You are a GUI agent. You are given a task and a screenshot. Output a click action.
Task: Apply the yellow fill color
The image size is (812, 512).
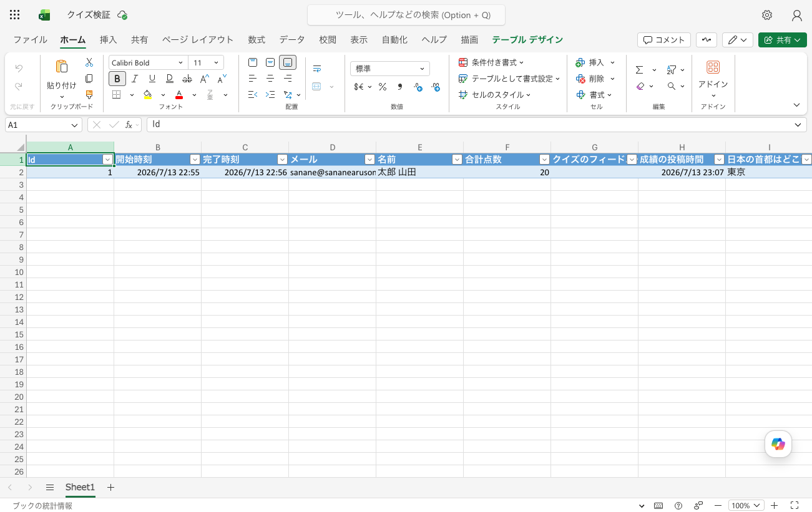148,95
